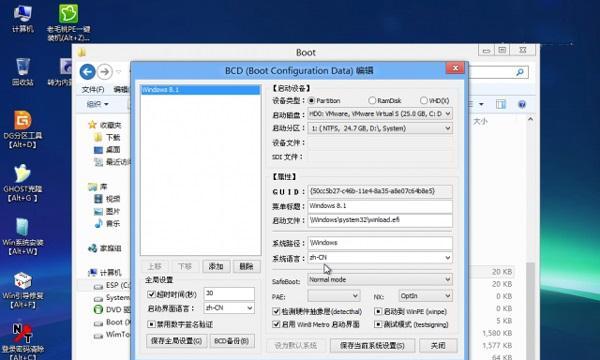Open the 计算机 desktop icon
The width and height of the screenshot is (600, 360).
click(x=23, y=18)
